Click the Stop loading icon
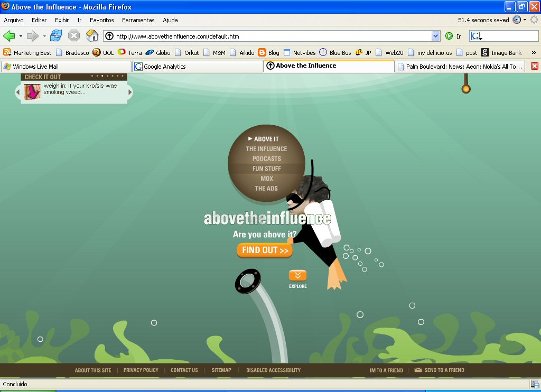 (74, 35)
